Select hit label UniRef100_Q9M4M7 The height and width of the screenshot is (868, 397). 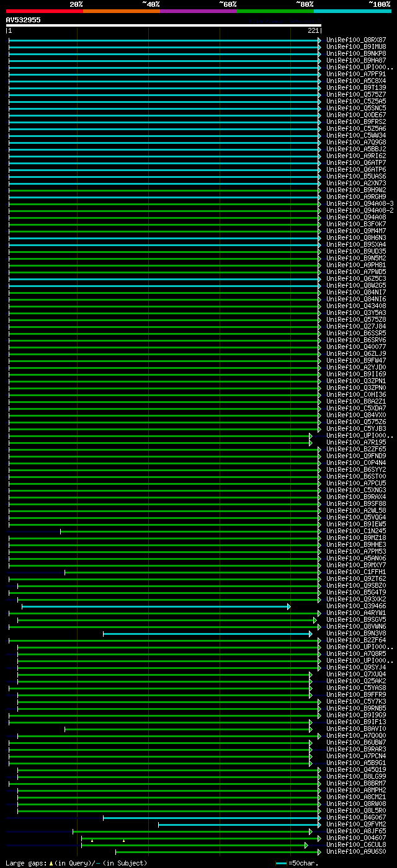356,231
